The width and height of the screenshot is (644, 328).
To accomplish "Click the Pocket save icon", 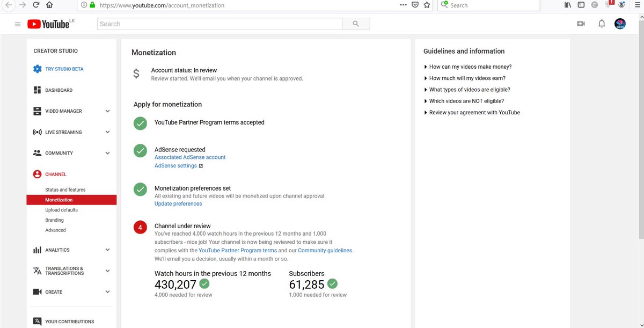I will click(x=415, y=5).
